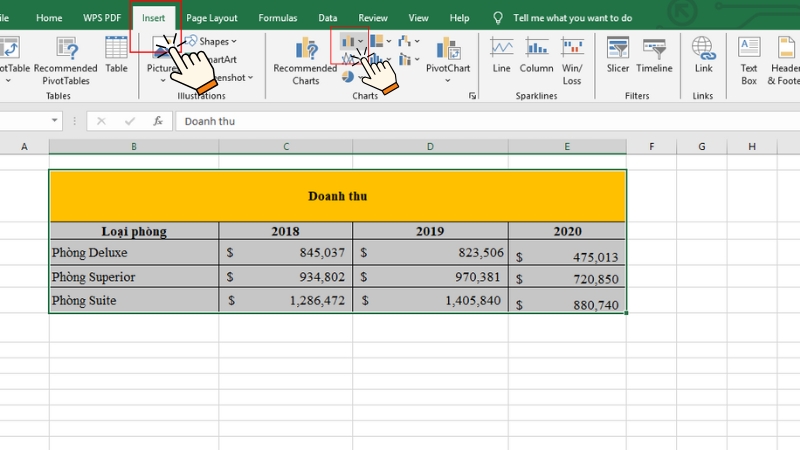Click the Insert Function fx button
Viewport: 800px width, 450px height.
coord(158,121)
